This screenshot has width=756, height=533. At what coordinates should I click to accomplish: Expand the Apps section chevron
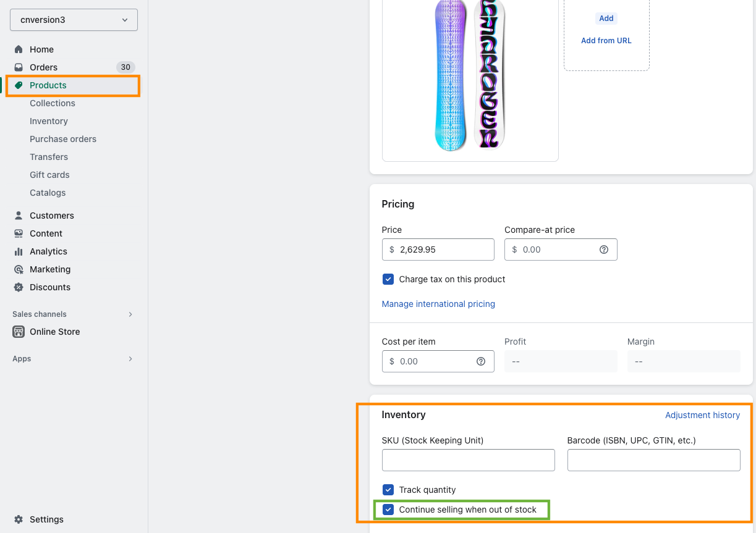coord(130,359)
